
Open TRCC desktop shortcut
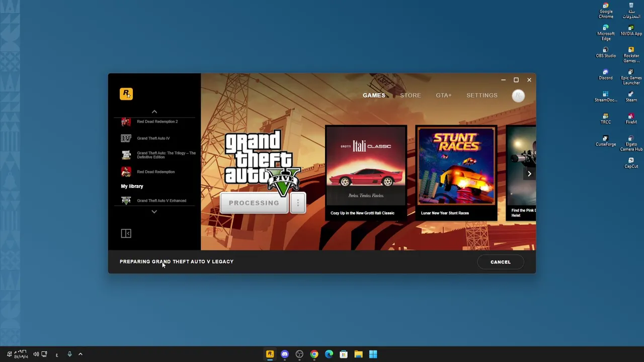(x=606, y=119)
